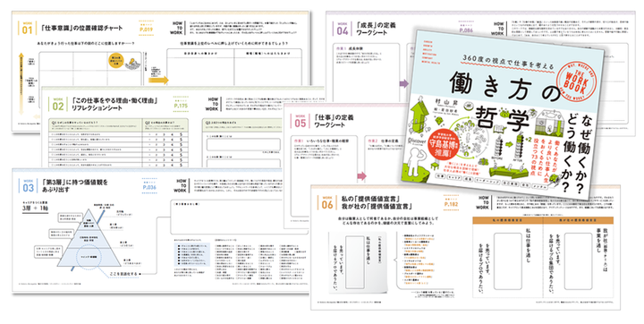Viewport: 644px width, 324px height.
Task: Open the WORK 04 「成長」の定義 worksheet
Action: 364,29
